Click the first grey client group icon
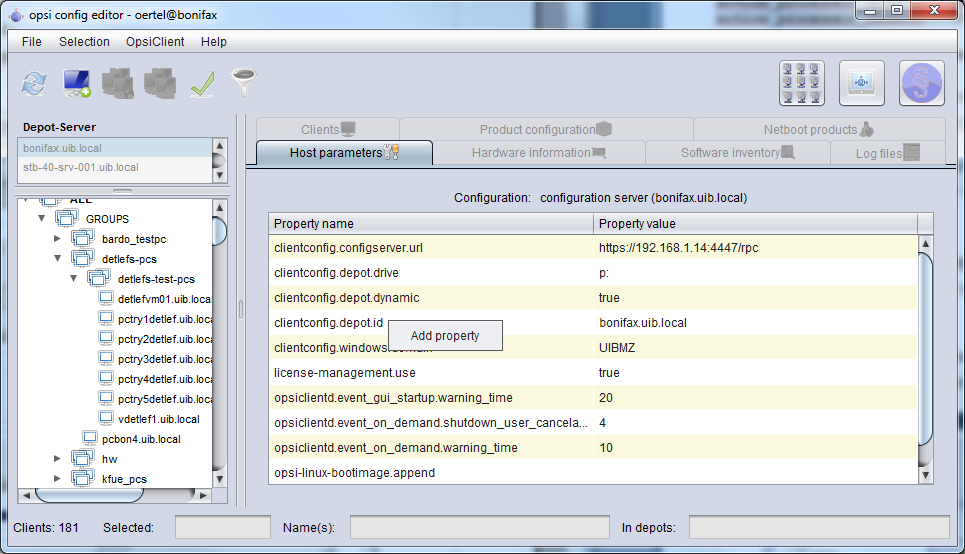Viewport: 965px width, 554px height. [118, 83]
